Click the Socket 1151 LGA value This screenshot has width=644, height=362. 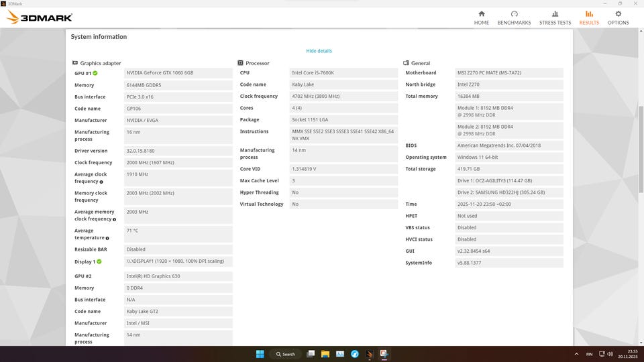pos(343,120)
